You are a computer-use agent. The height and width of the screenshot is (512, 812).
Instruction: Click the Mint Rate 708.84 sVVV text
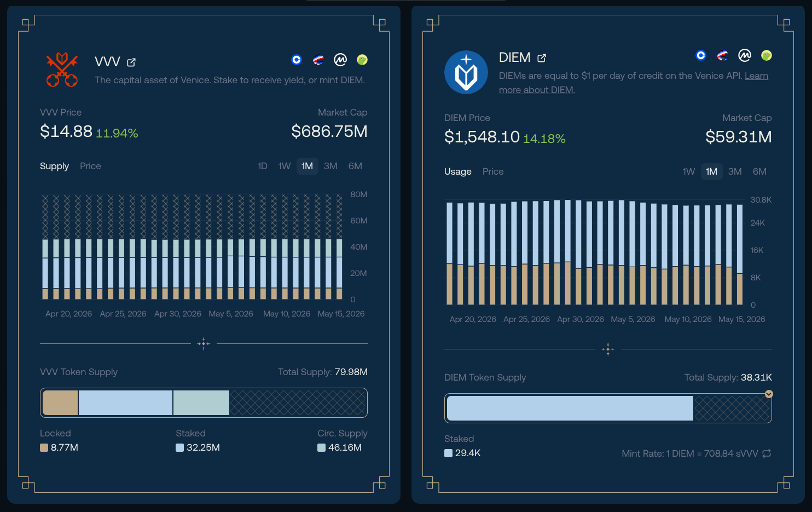pyautogui.click(x=690, y=453)
